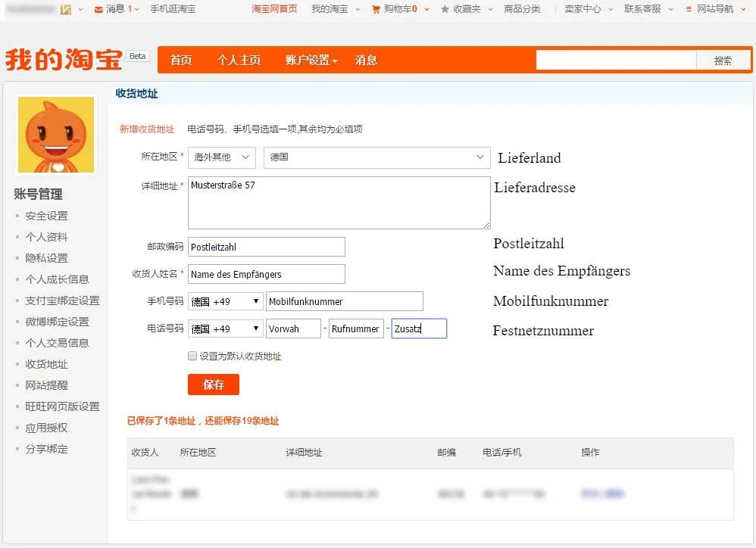The height and width of the screenshot is (548, 756).
Task: Expand the 账户设置 menu in the orange bar
Action: click(x=311, y=61)
